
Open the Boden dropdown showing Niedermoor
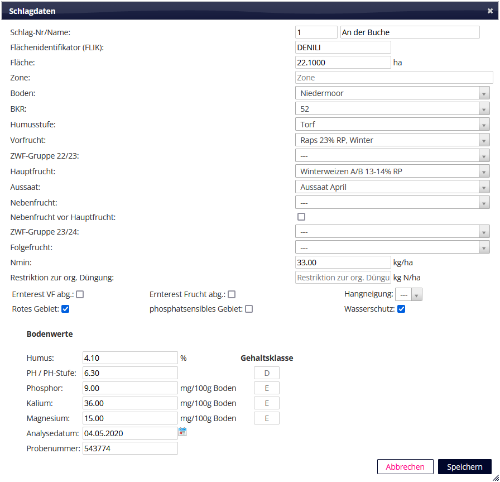point(392,93)
